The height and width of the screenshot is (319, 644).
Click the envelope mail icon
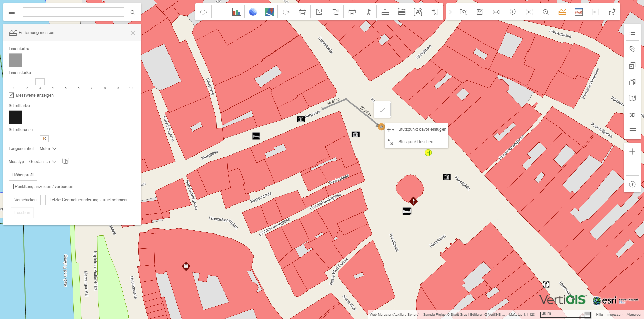pos(496,12)
